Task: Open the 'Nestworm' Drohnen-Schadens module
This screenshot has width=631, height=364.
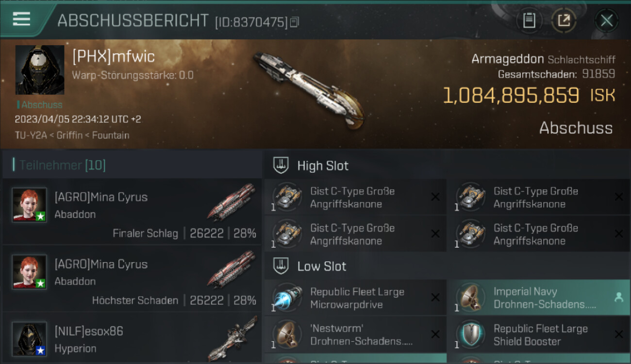Action: point(355,335)
